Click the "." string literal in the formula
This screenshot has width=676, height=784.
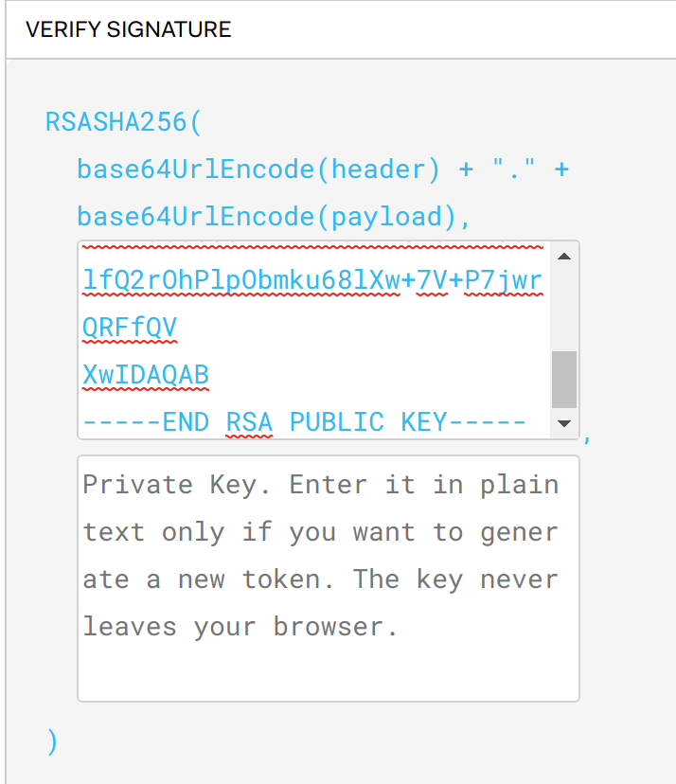pyautogui.click(x=511, y=169)
